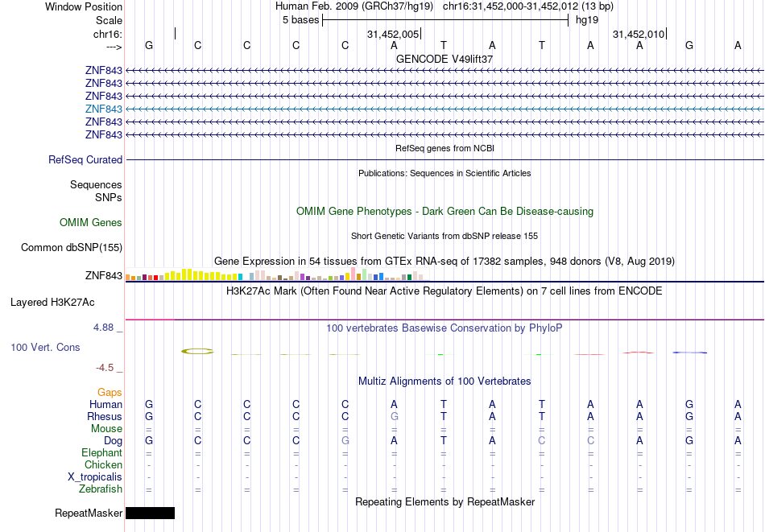The width and height of the screenshot is (765, 532).
Task: Click the 'Mouse' alignment row label
Action: 106,429
